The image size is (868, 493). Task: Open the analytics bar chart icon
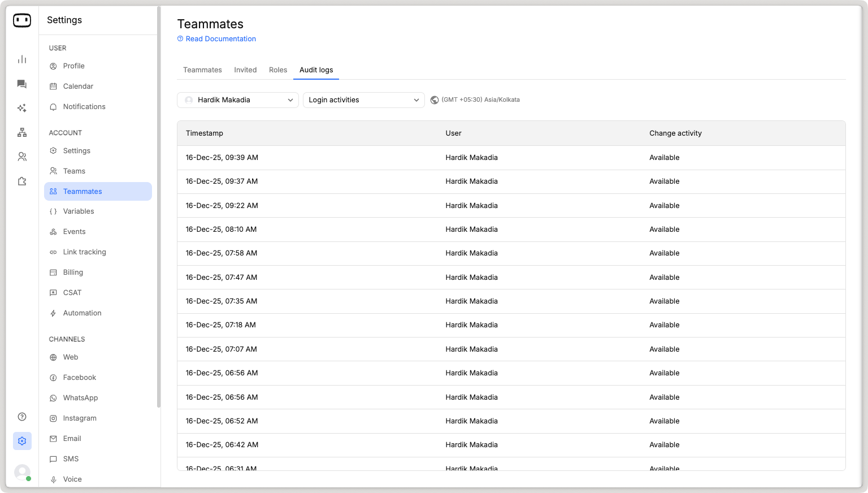pyautogui.click(x=22, y=59)
